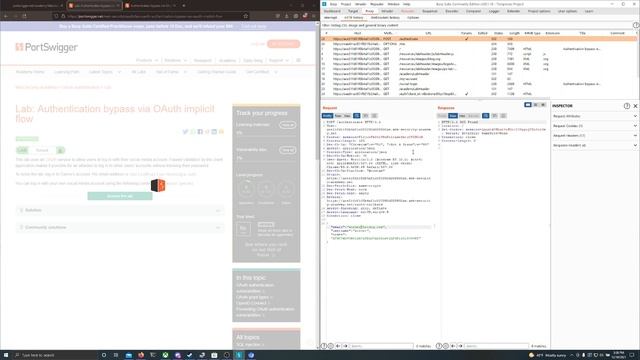Click HTTP history filter settings bar
640x360 pixels.
click(476, 25)
